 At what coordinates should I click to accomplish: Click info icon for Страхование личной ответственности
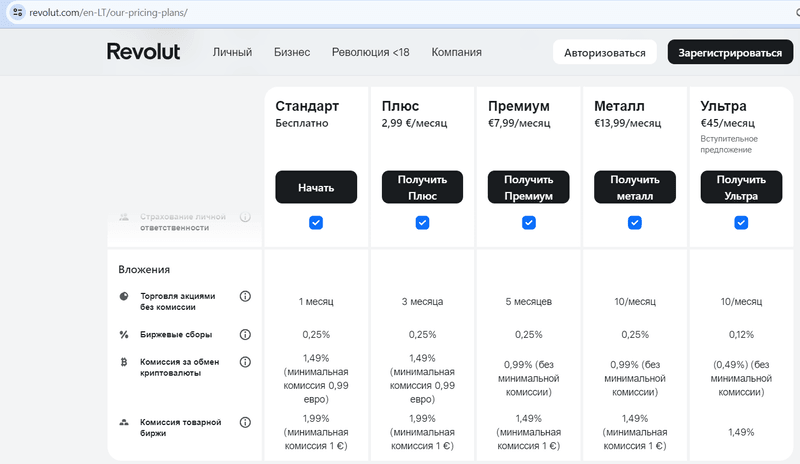pos(245,217)
